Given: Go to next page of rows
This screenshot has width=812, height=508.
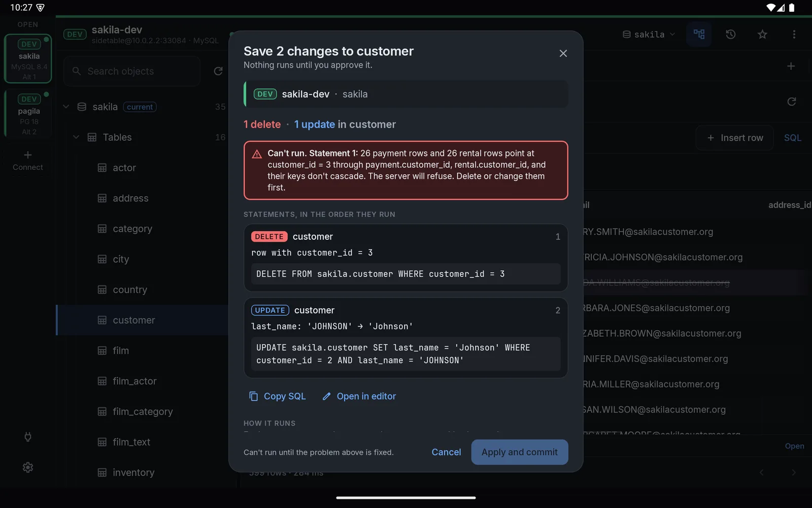Looking at the screenshot, I should (794, 472).
